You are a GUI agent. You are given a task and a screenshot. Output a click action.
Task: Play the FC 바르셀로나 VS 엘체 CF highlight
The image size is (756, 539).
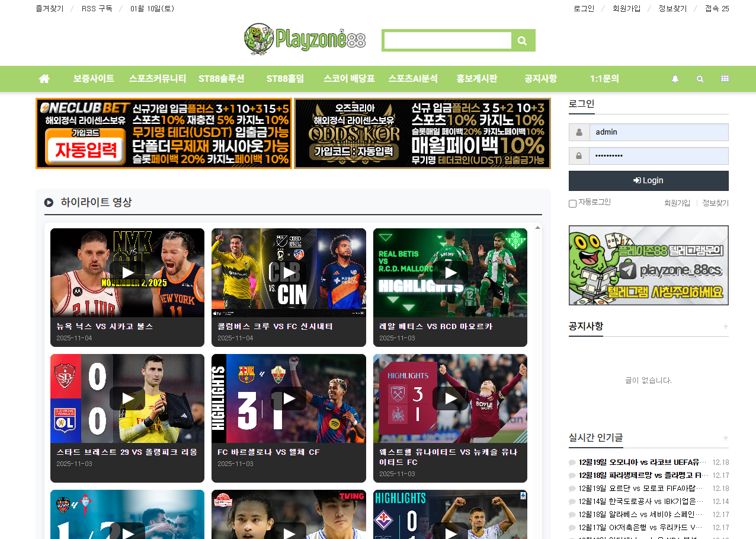click(289, 398)
